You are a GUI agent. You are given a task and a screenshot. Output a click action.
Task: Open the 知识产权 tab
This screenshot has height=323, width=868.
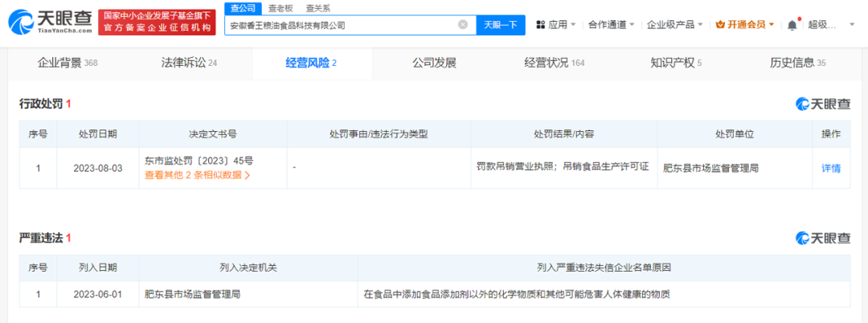[676, 63]
